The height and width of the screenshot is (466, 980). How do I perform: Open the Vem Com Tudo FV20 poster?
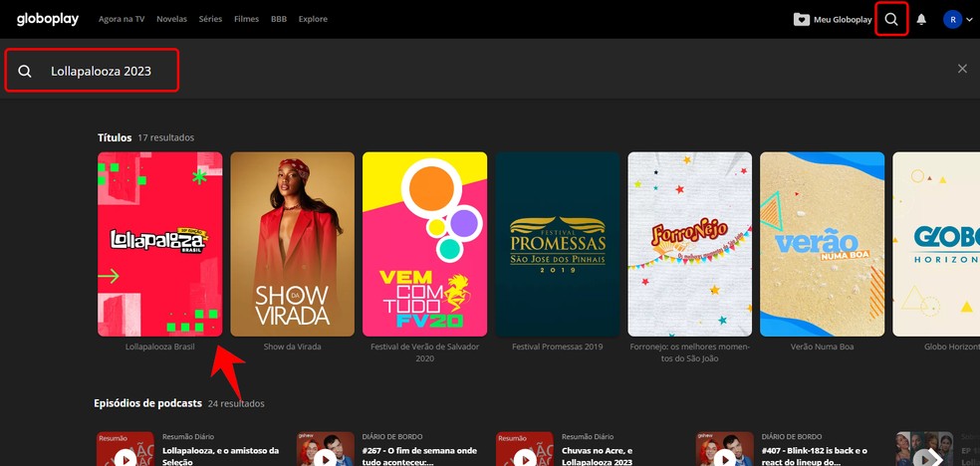click(x=424, y=244)
